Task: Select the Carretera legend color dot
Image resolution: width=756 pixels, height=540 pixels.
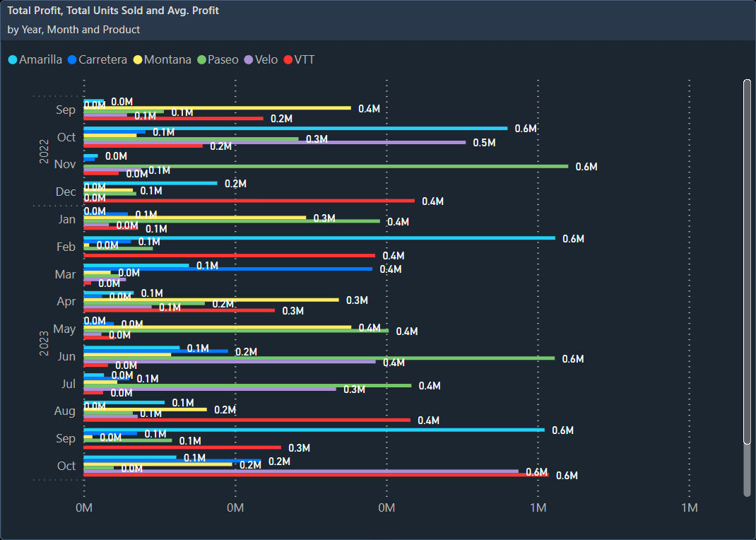Action: 71,59
